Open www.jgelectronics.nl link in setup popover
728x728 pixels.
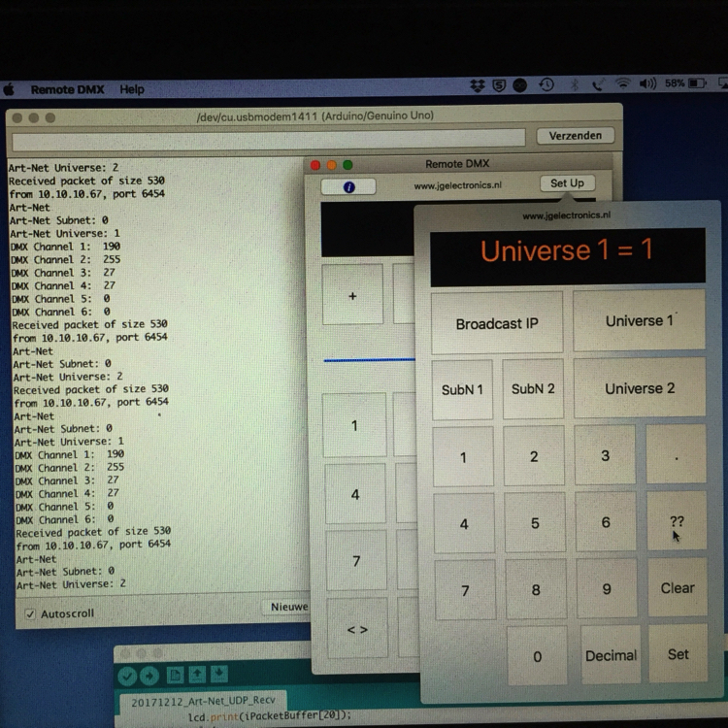click(x=567, y=215)
